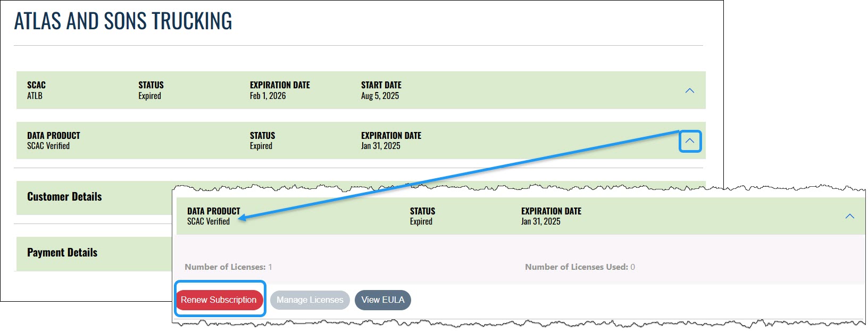Viewport: 868px width, 331px height.
Task: Click SCAC Verified where the blue arrow points
Action: (x=208, y=222)
